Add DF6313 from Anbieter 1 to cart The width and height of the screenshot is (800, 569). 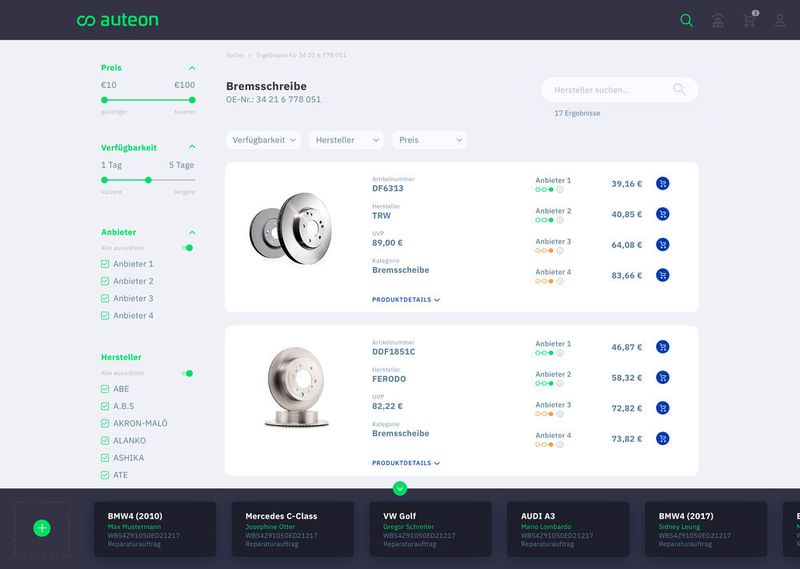662,184
